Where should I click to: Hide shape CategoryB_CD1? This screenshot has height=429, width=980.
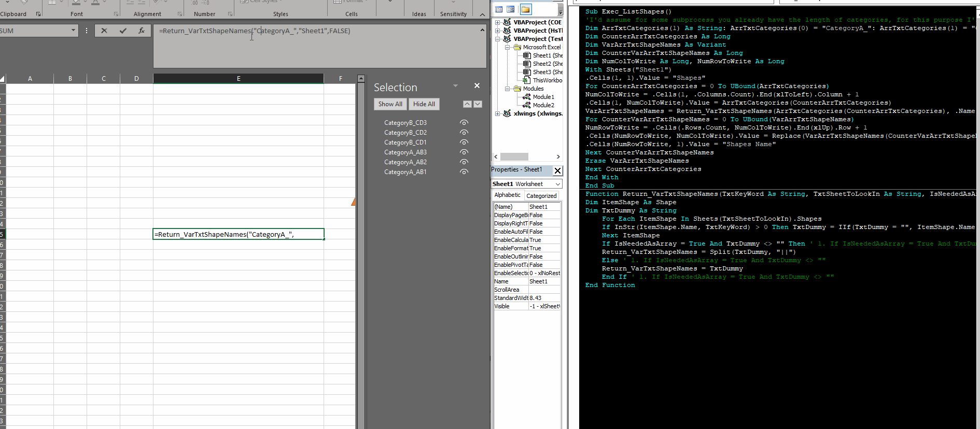(464, 142)
